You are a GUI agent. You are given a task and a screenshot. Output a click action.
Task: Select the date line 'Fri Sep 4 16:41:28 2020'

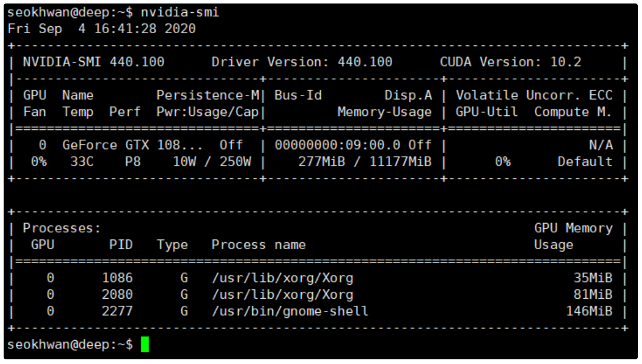pos(101,29)
